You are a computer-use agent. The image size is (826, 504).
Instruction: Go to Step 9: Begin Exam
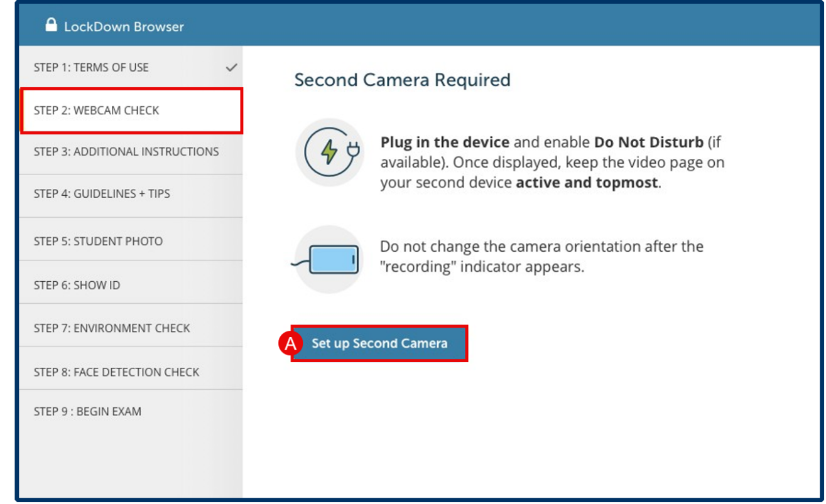[131, 412]
